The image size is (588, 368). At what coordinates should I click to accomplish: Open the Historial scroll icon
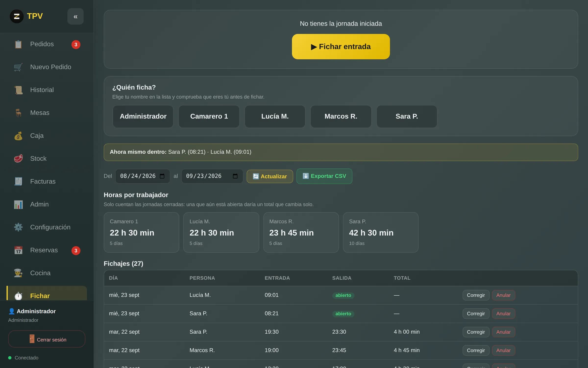pos(18,90)
